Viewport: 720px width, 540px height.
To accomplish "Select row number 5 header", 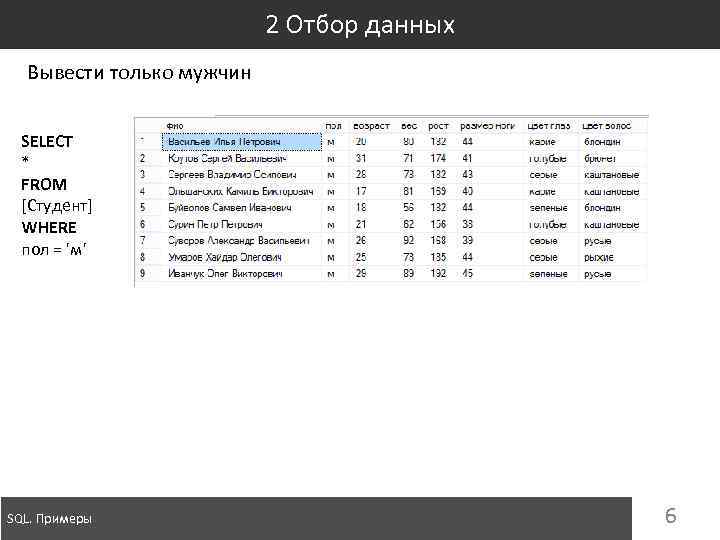I will pos(142,208).
